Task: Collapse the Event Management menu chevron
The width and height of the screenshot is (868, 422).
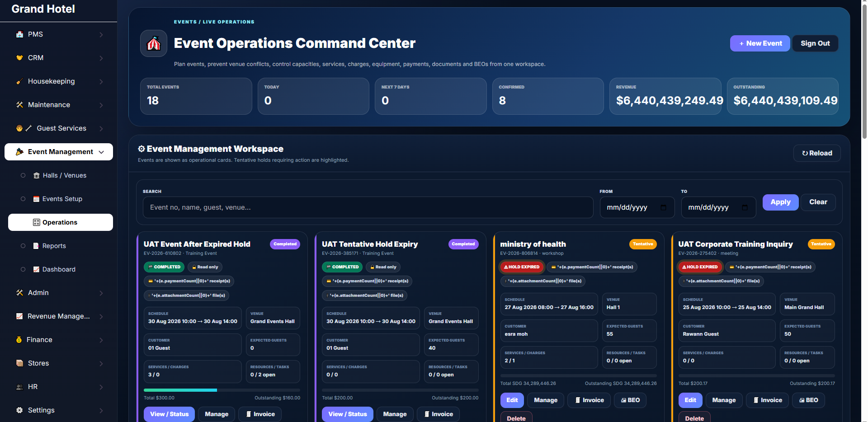Action: [101, 152]
